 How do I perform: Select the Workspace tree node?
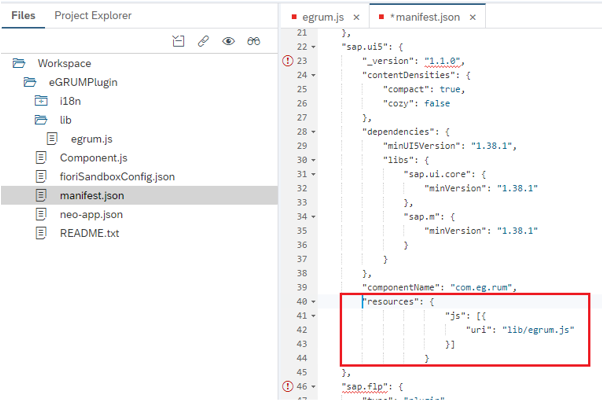click(x=64, y=63)
